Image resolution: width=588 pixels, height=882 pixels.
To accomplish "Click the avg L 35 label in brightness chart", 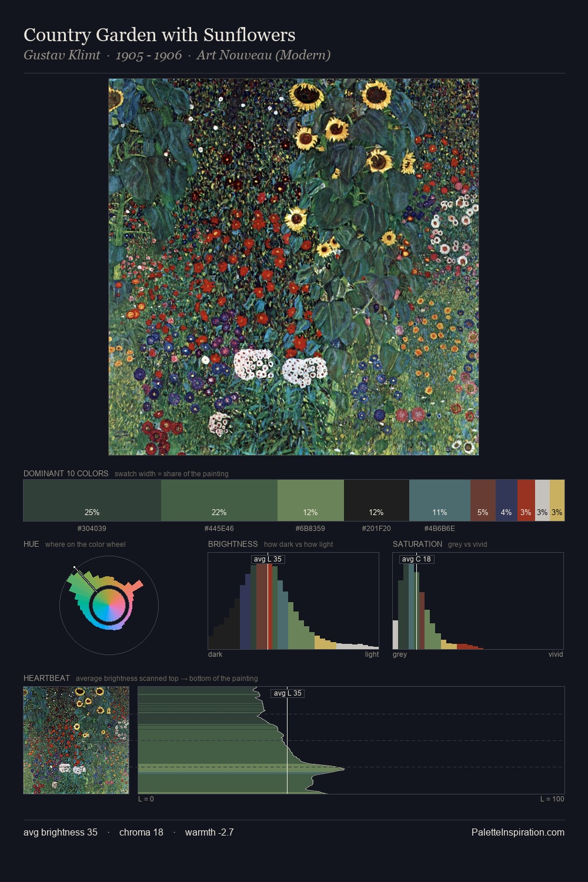I will point(268,559).
